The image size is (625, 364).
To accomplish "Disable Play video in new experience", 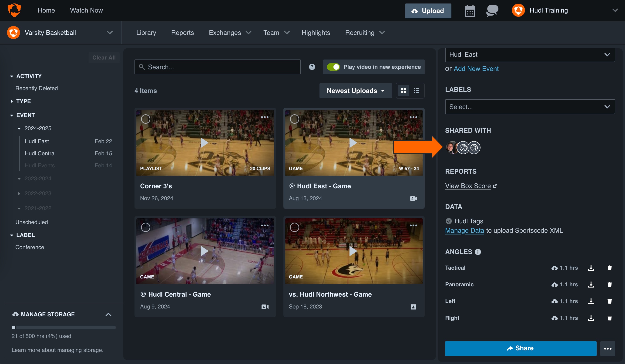I will pyautogui.click(x=334, y=67).
